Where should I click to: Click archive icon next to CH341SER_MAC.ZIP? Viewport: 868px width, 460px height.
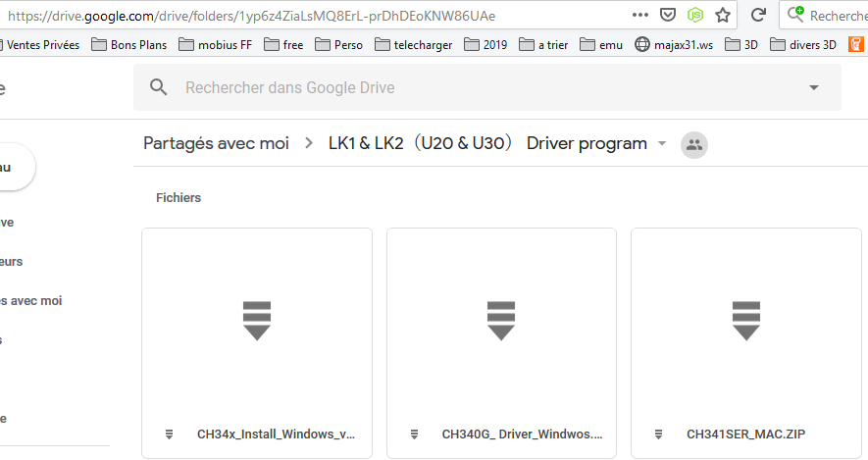tap(659, 434)
